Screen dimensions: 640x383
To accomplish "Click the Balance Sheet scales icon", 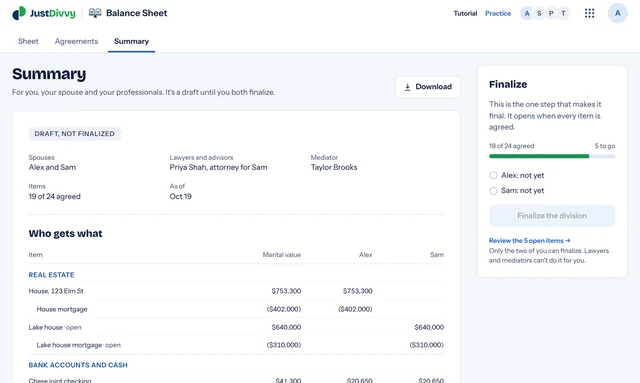I will point(95,13).
